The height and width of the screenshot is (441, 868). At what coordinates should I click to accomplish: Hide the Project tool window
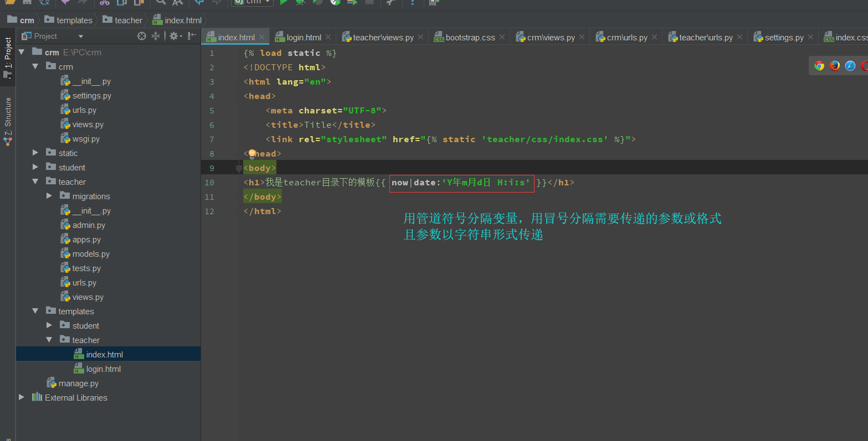(192, 36)
